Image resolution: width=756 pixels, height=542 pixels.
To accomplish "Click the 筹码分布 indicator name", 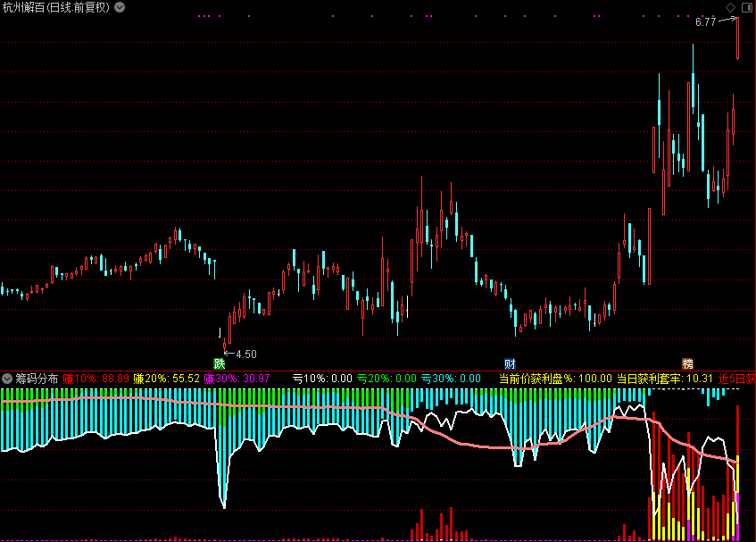I will click(37, 379).
